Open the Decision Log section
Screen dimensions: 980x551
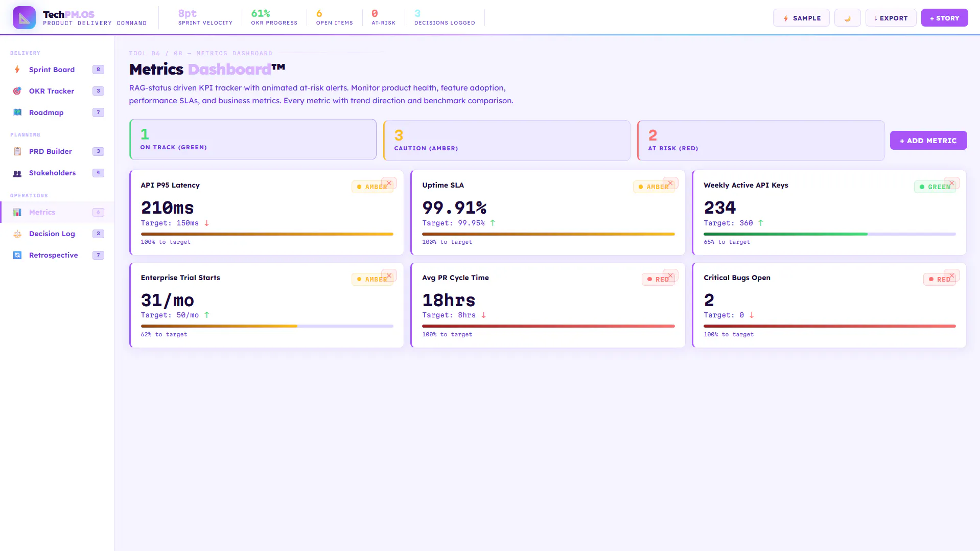click(57, 234)
